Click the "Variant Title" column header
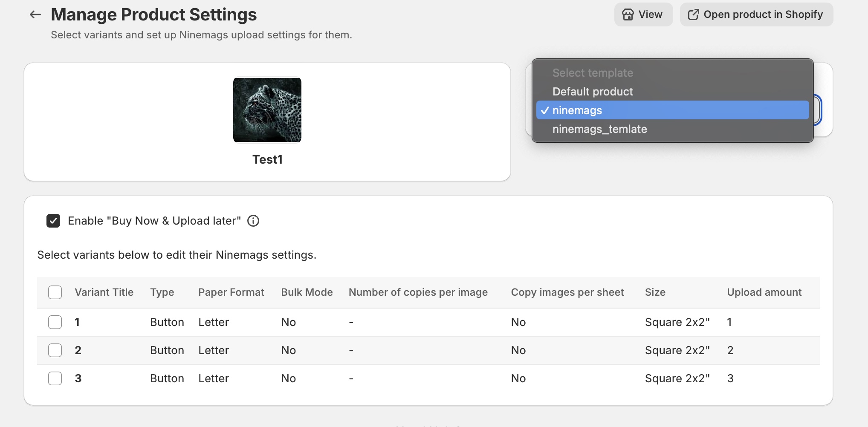The image size is (868, 427). tap(104, 292)
